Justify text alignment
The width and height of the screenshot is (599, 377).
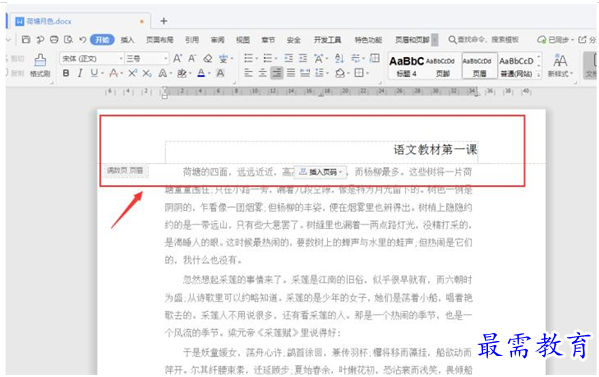tap(291, 73)
